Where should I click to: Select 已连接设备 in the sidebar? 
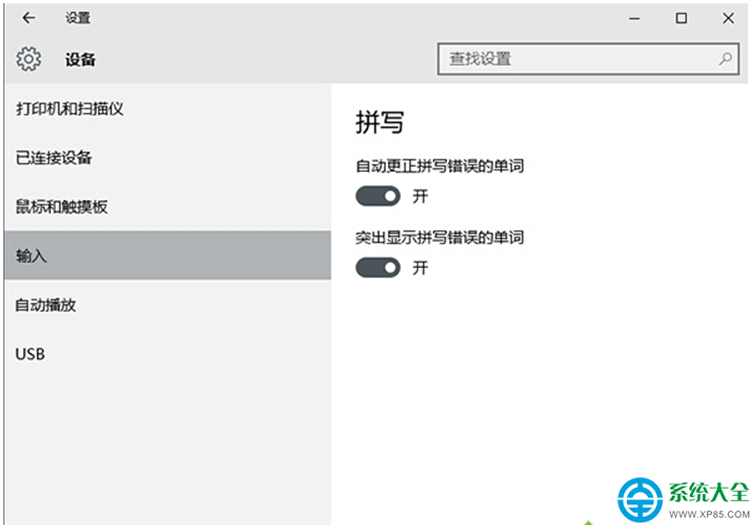click(x=167, y=158)
